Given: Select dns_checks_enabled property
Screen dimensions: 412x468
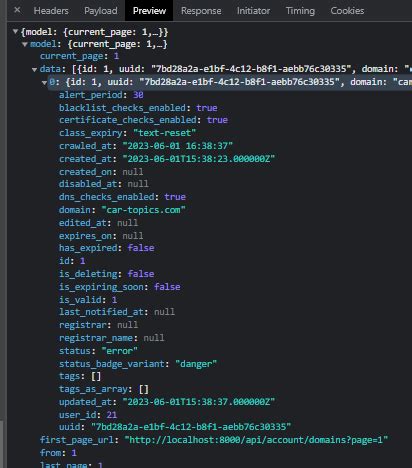Looking at the screenshot, I should (x=107, y=197).
